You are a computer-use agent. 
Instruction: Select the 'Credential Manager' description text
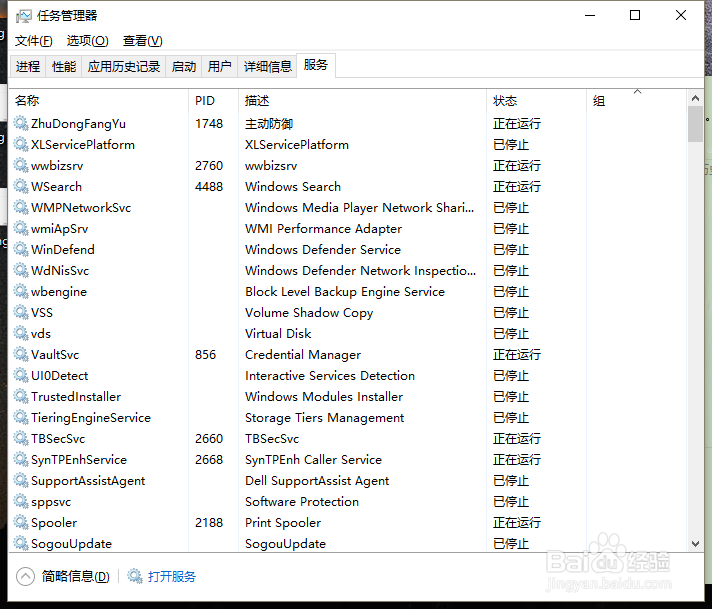coord(303,355)
